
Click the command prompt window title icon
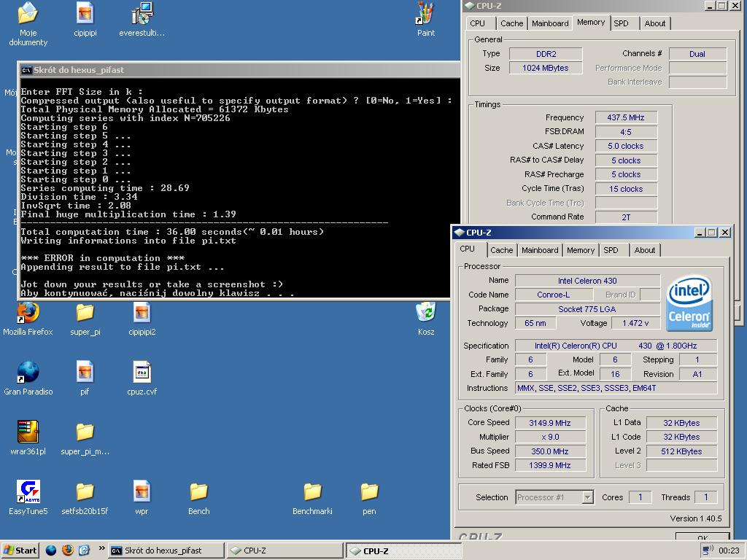point(26,70)
